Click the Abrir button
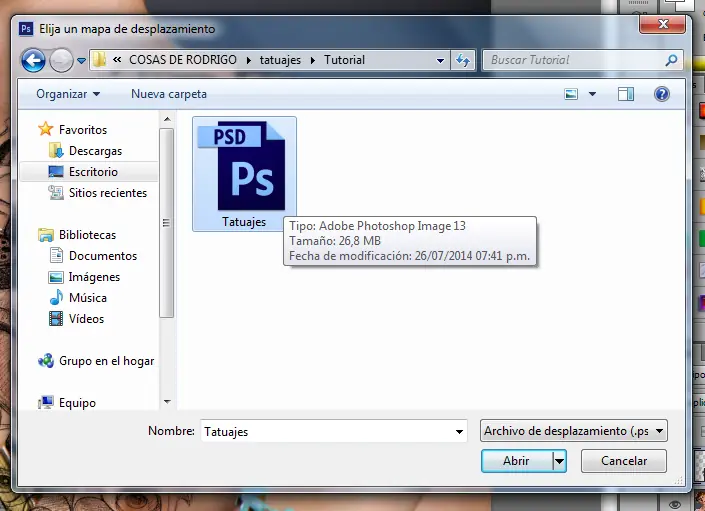Screen dimensions: 705x511 click(x=516, y=461)
